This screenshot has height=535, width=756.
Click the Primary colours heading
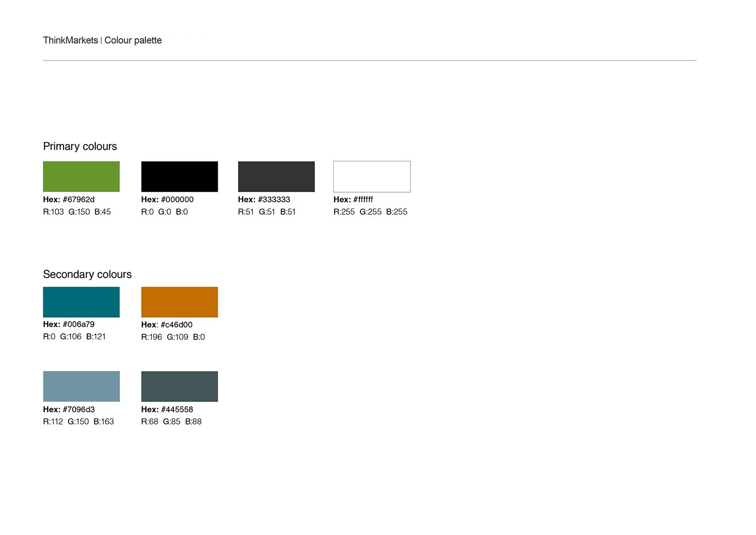80,147
